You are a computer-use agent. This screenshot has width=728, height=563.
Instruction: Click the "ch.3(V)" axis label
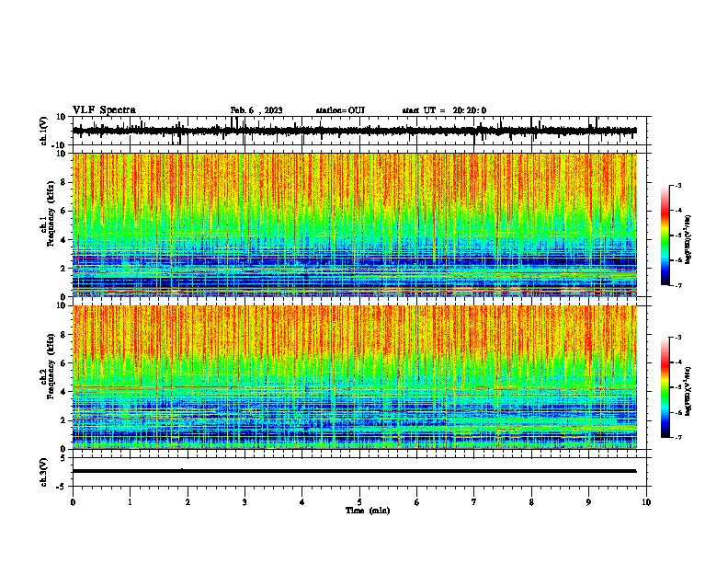44,472
